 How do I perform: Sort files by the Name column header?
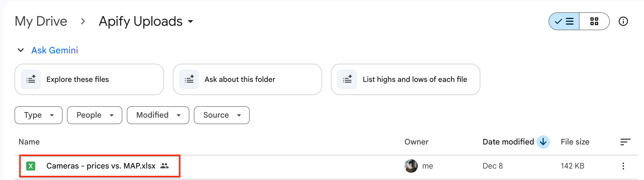(29, 142)
